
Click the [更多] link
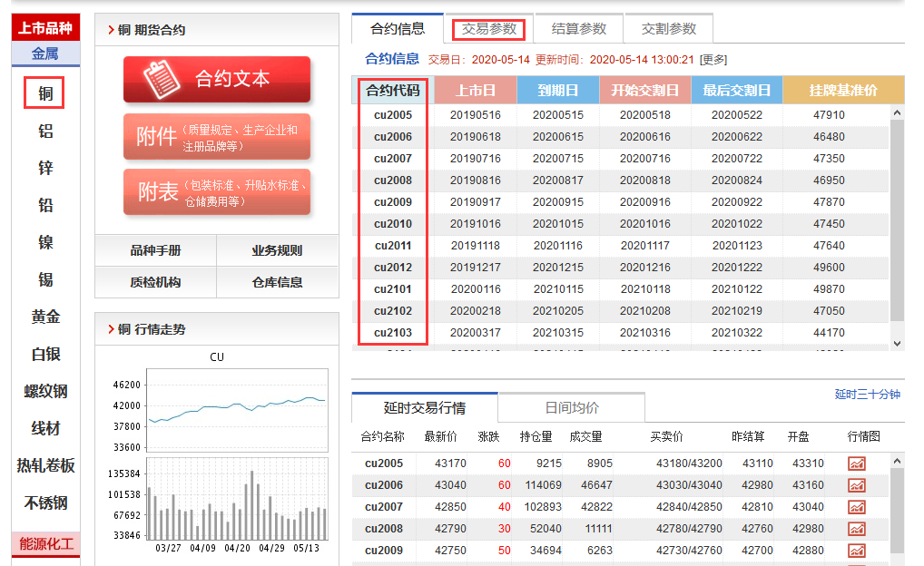click(713, 60)
